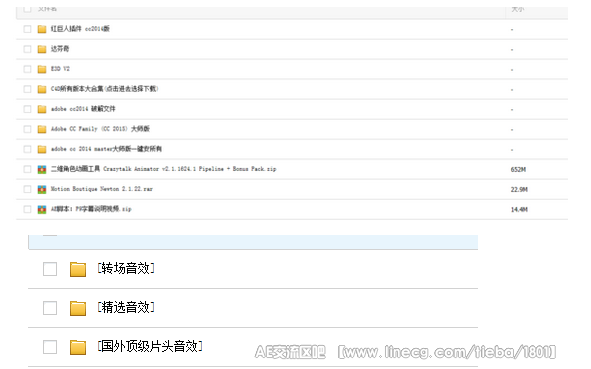
Task: Tick the 达芬奇 folder checkbox
Action: (x=27, y=49)
